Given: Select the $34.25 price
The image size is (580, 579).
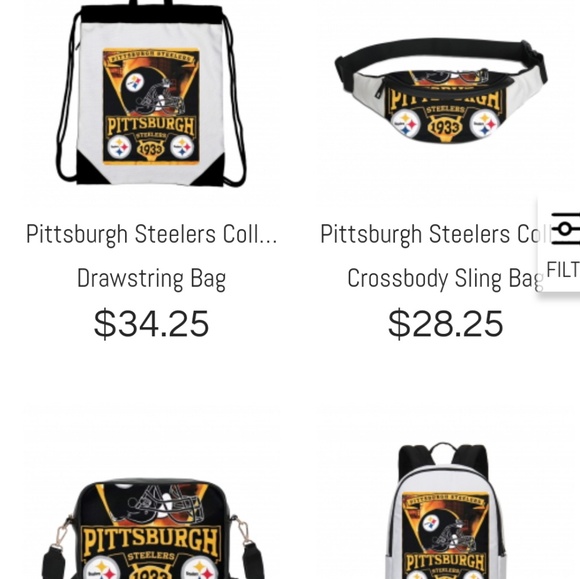Looking at the screenshot, I should pos(151,324).
